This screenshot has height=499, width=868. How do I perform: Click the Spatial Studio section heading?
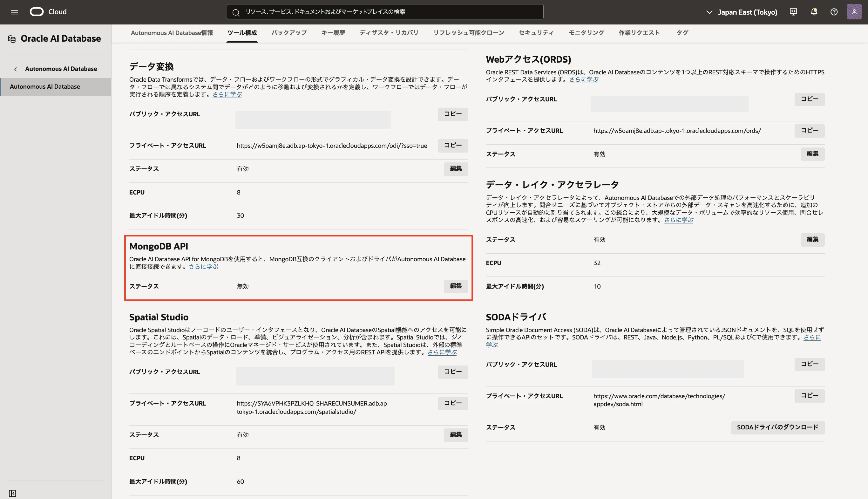[159, 317]
